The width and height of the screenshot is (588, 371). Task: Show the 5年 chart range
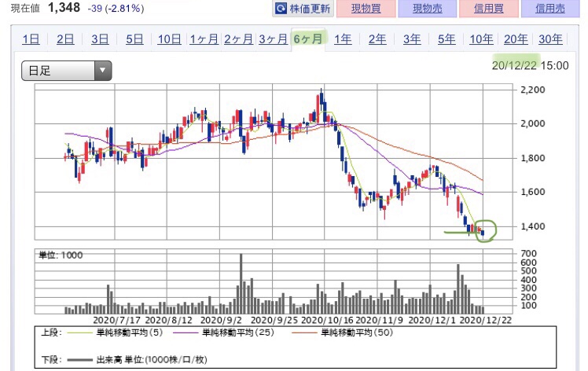447,39
